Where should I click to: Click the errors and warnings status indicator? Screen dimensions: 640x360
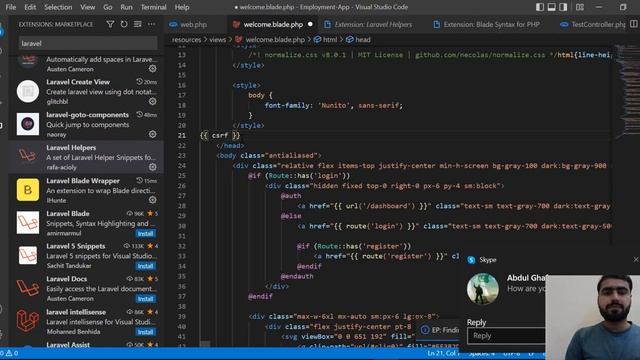click(x=10, y=353)
